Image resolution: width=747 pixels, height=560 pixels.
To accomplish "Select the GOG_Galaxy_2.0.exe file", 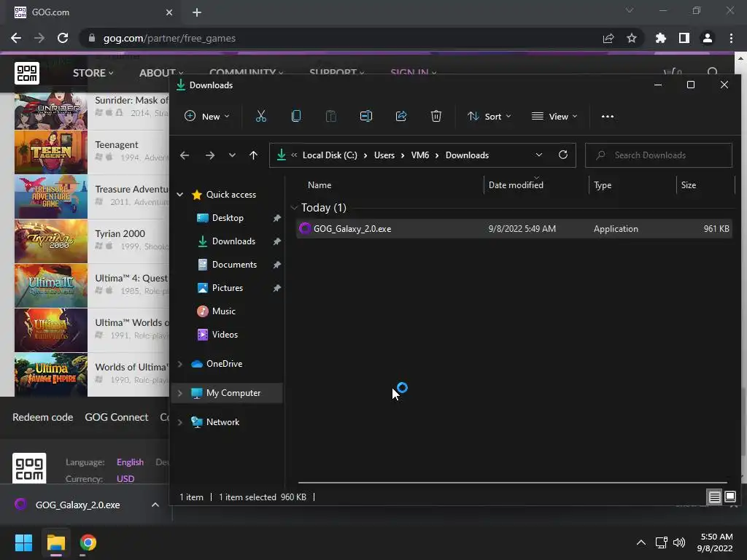I will [x=514, y=228].
